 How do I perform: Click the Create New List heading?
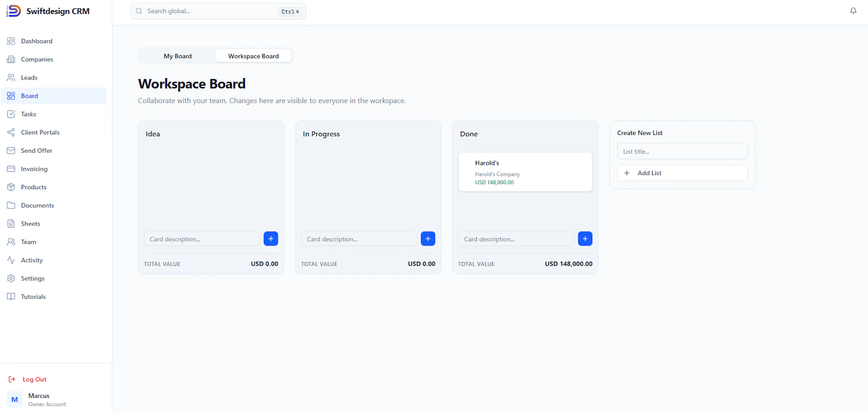(640, 133)
